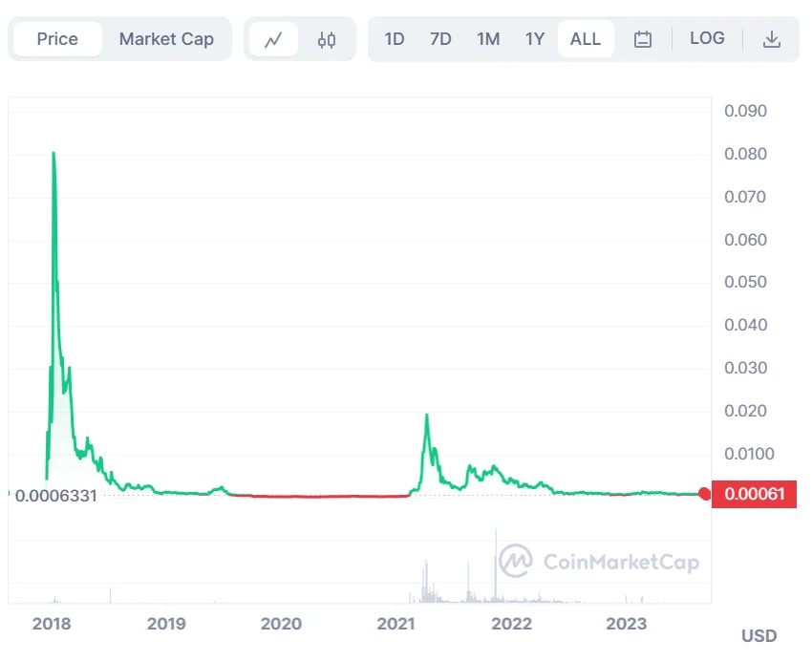Click the 2018 price peak on the chart
Image resolution: width=812 pixels, height=662 pixels.
(53, 154)
